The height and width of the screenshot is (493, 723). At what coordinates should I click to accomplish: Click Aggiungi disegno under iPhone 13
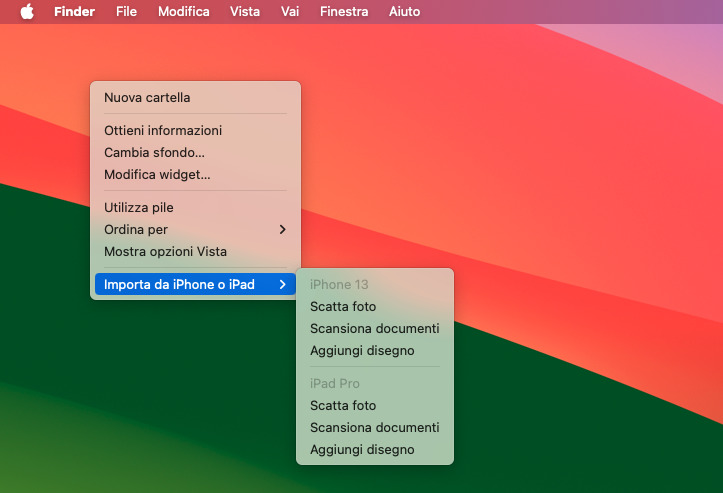pyautogui.click(x=362, y=350)
